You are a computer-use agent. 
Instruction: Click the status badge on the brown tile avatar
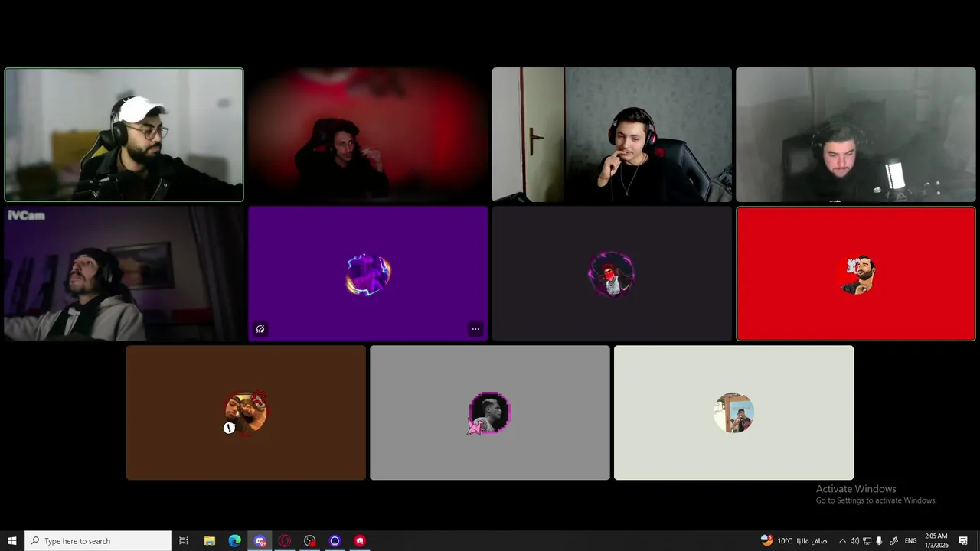[x=229, y=428]
